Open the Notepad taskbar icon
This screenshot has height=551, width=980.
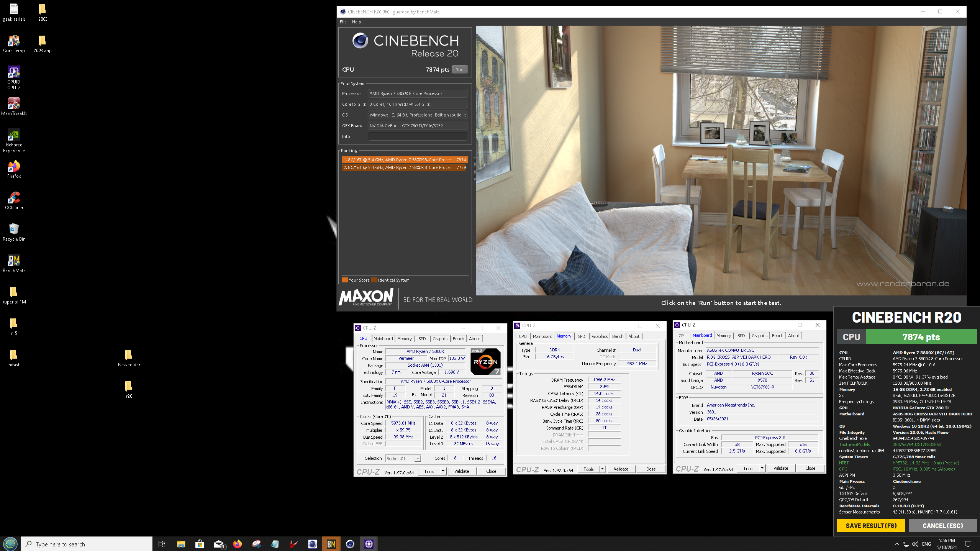(275, 544)
